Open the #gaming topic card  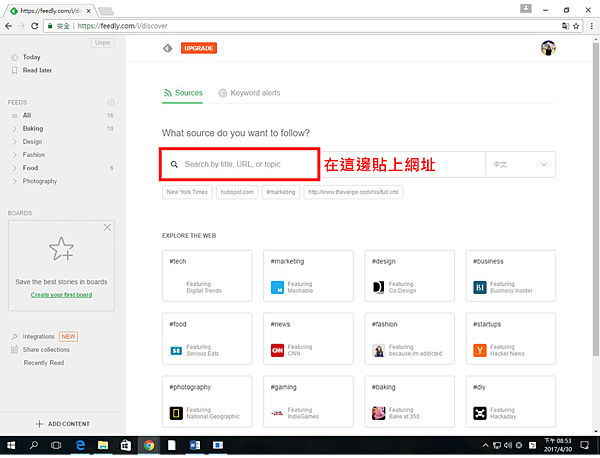[308, 401]
